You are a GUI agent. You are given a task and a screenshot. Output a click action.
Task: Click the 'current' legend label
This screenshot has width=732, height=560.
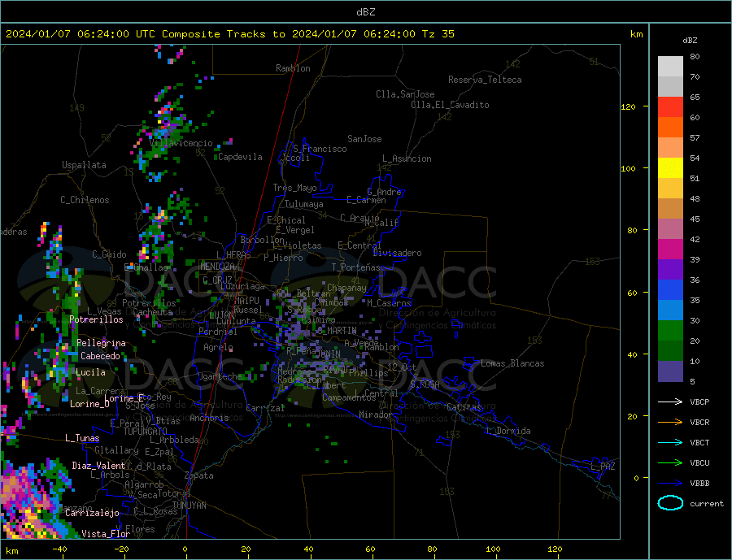707,504
